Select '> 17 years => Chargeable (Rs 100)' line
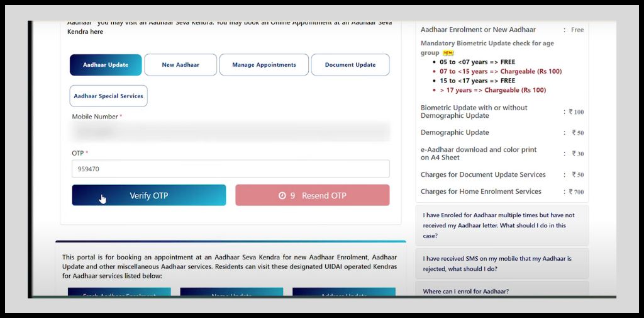644x318 pixels. pyautogui.click(x=493, y=90)
